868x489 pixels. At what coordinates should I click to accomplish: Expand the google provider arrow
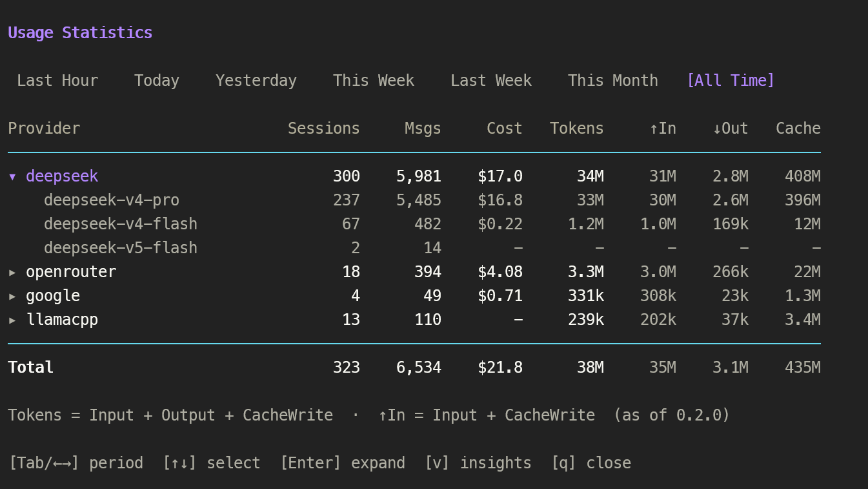[x=12, y=296]
